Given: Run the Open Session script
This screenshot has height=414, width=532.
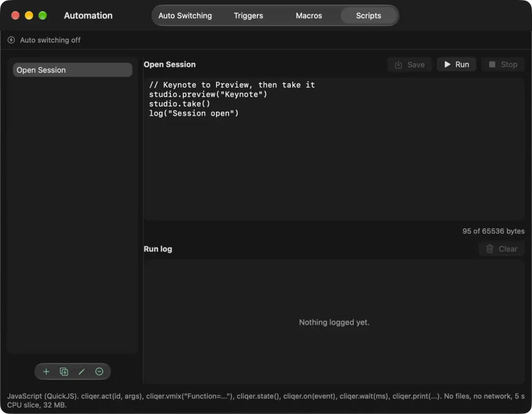Looking at the screenshot, I should [456, 64].
